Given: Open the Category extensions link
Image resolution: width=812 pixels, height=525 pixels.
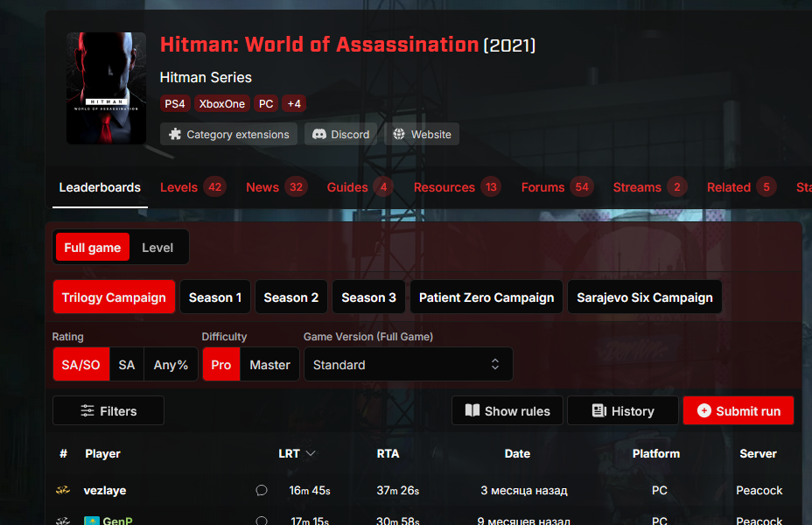Looking at the screenshot, I should click(x=228, y=134).
